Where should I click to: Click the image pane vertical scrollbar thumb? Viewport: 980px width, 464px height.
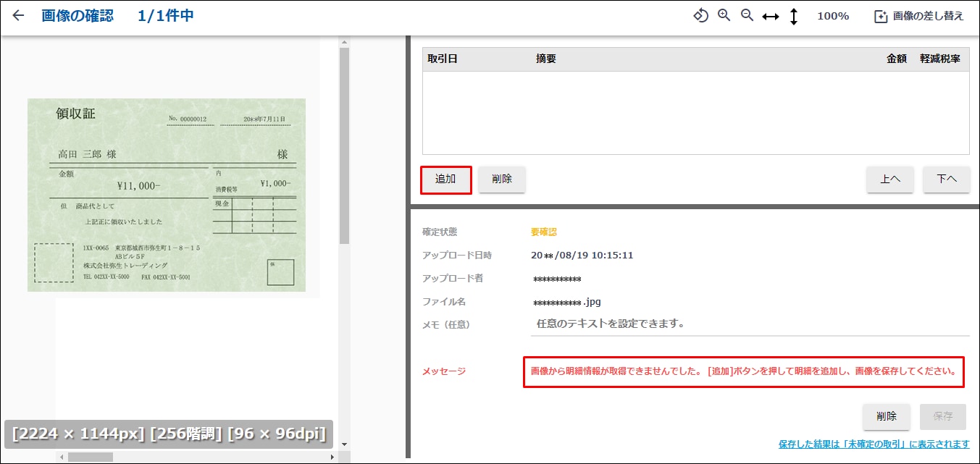344,145
